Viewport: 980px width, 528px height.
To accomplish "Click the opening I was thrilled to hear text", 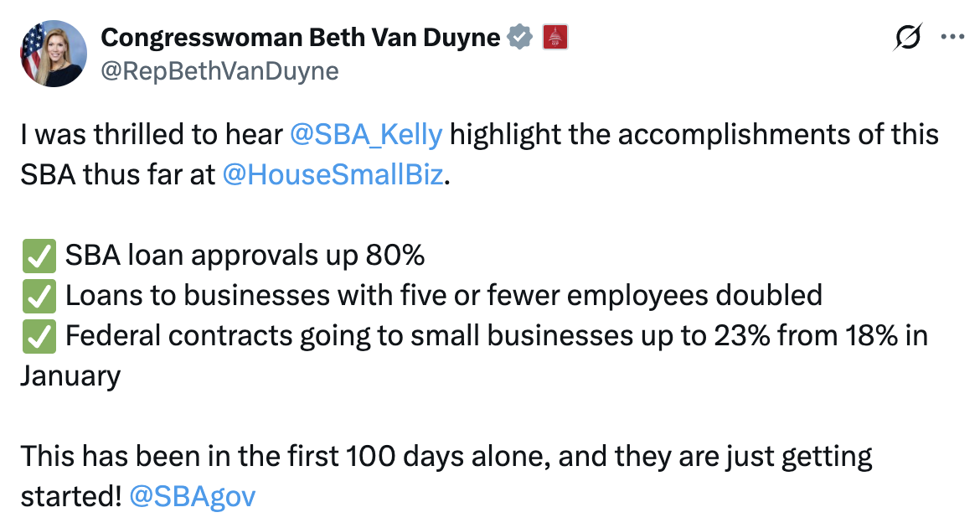I will 152,134.
